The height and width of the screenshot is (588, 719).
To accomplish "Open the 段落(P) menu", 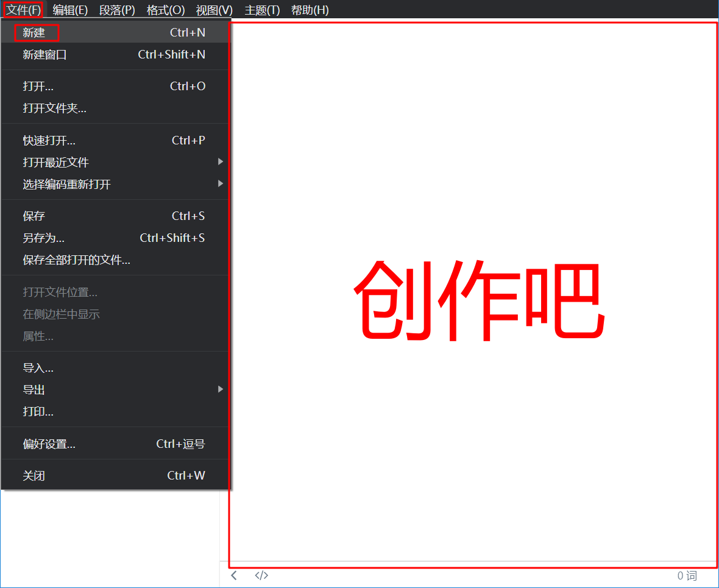I will click(116, 10).
